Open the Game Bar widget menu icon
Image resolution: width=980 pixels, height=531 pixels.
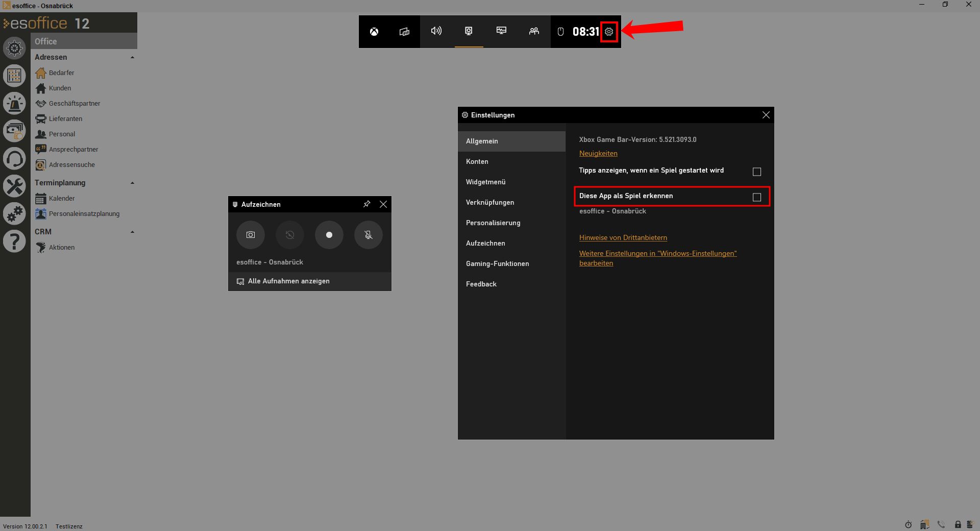404,32
